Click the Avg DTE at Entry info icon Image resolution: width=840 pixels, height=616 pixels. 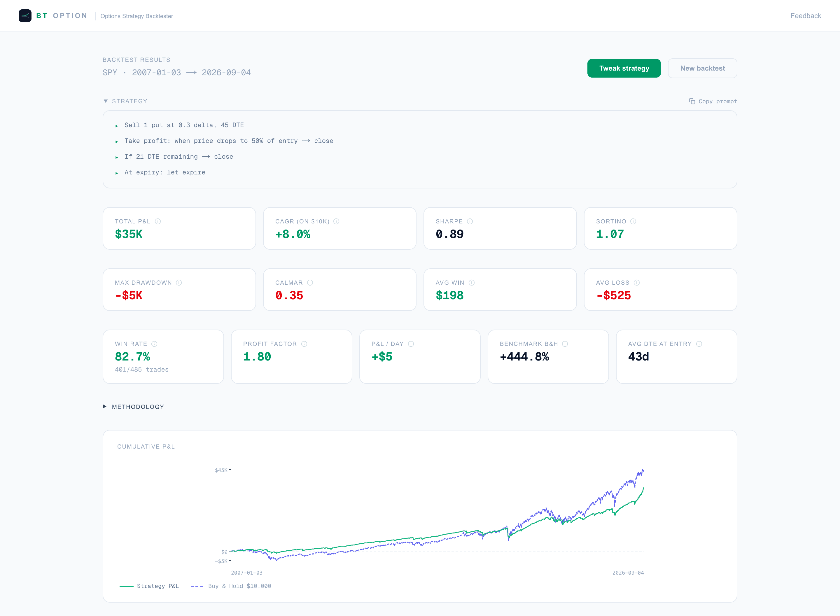[699, 344]
